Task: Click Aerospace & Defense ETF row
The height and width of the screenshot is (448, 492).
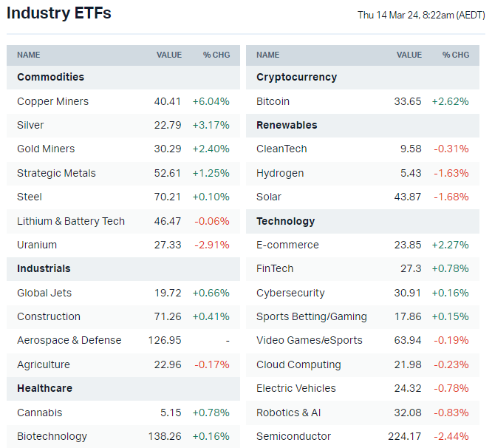Action: pyautogui.click(x=69, y=340)
